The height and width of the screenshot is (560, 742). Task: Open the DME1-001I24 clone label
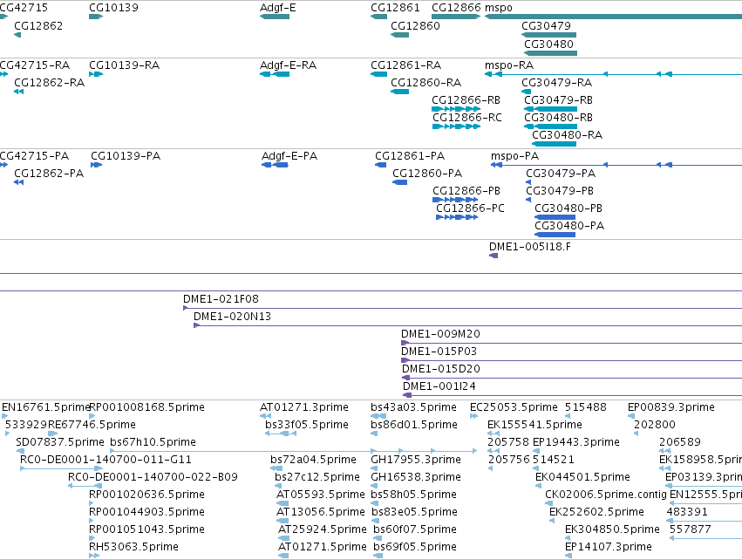coord(439,386)
